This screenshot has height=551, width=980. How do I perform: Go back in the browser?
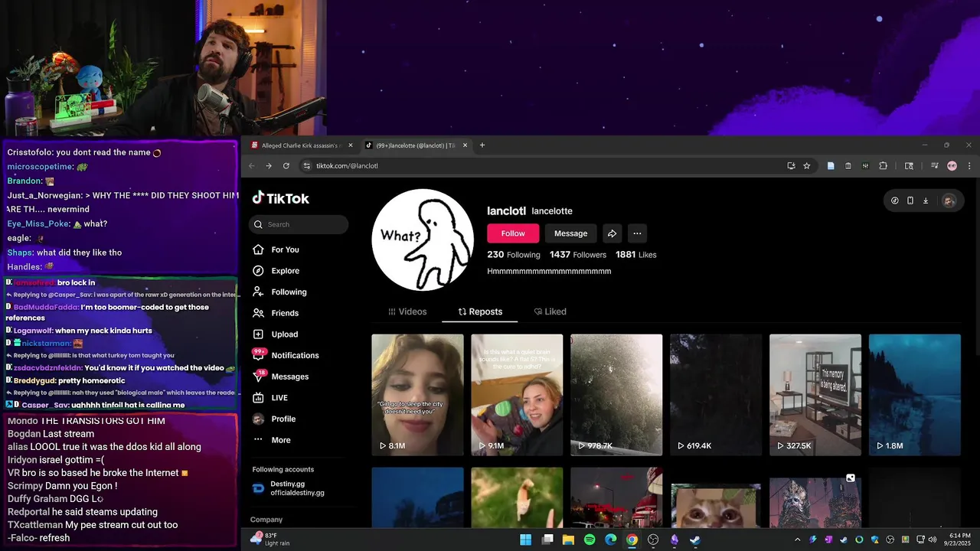point(252,165)
